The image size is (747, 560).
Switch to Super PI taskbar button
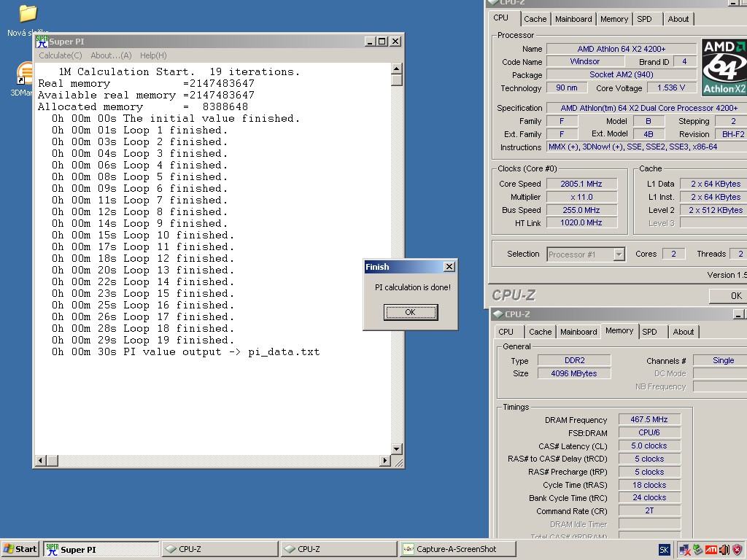[x=101, y=549]
